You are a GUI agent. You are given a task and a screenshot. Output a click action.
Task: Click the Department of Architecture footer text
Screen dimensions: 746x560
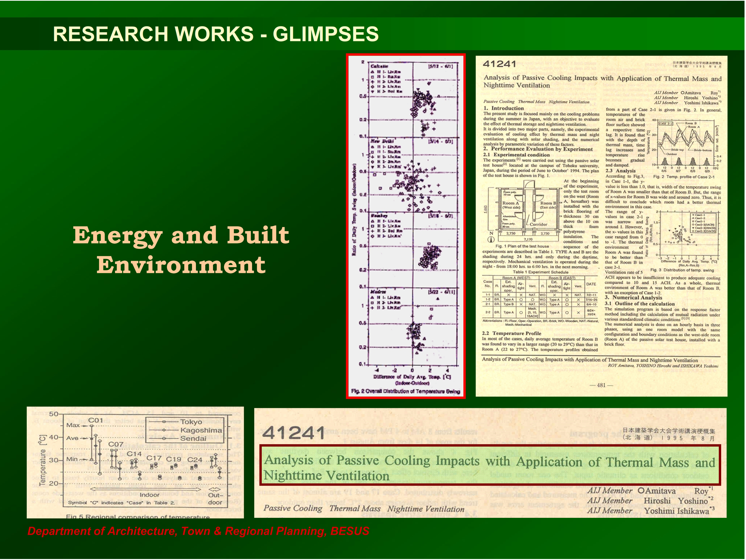198,531
